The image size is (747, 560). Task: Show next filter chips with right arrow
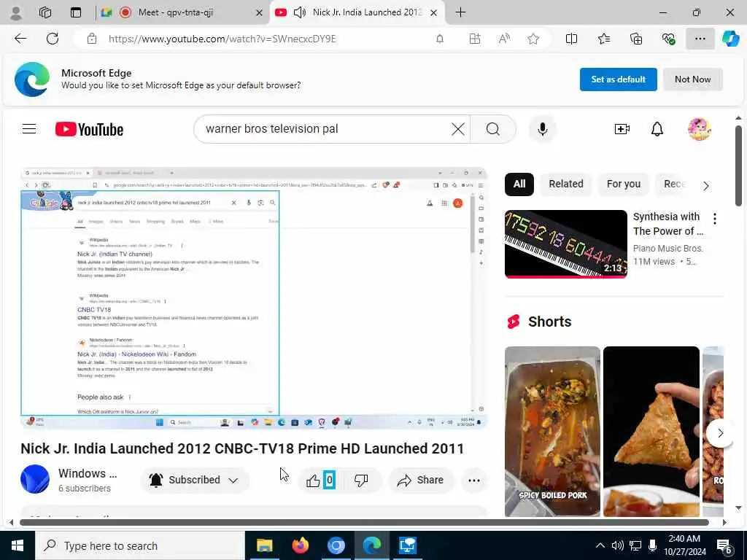pyautogui.click(x=706, y=186)
